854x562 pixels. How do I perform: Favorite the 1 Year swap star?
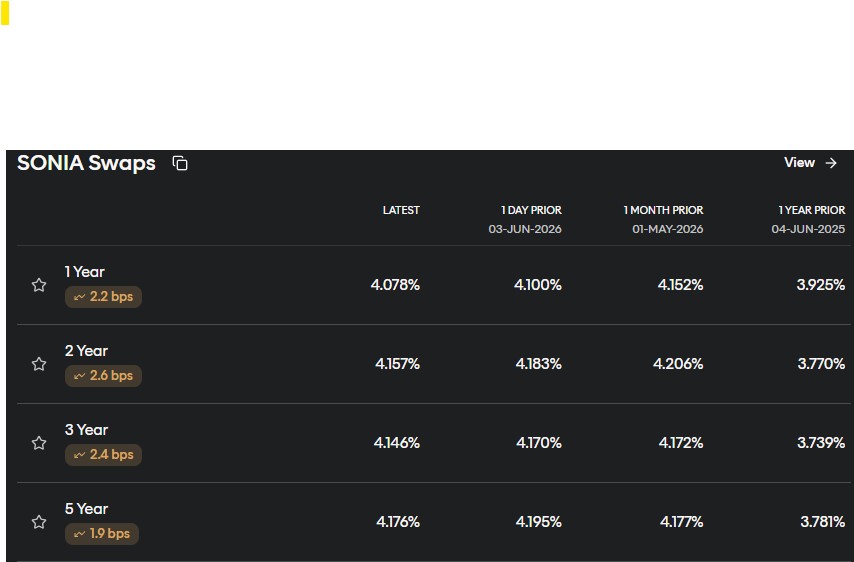pos(39,285)
